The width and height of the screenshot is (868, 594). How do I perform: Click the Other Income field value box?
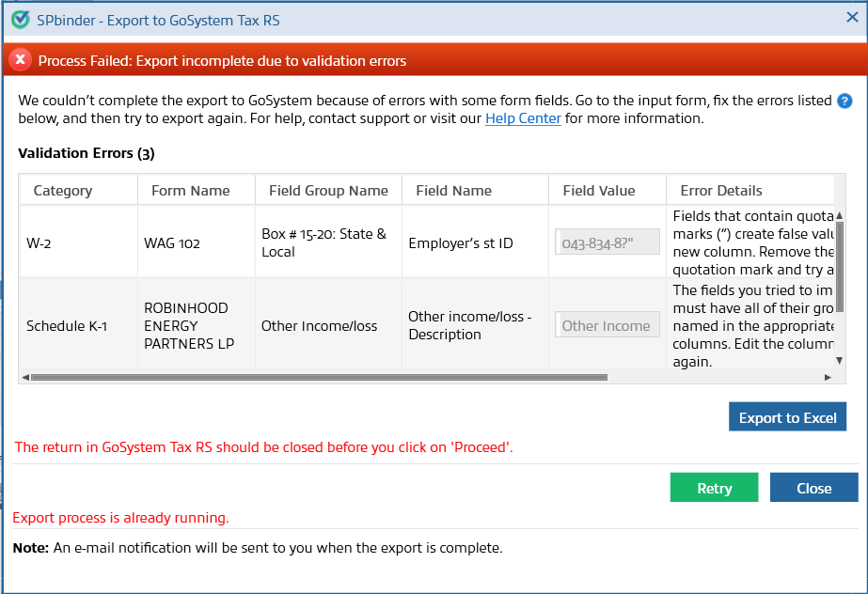coord(607,325)
